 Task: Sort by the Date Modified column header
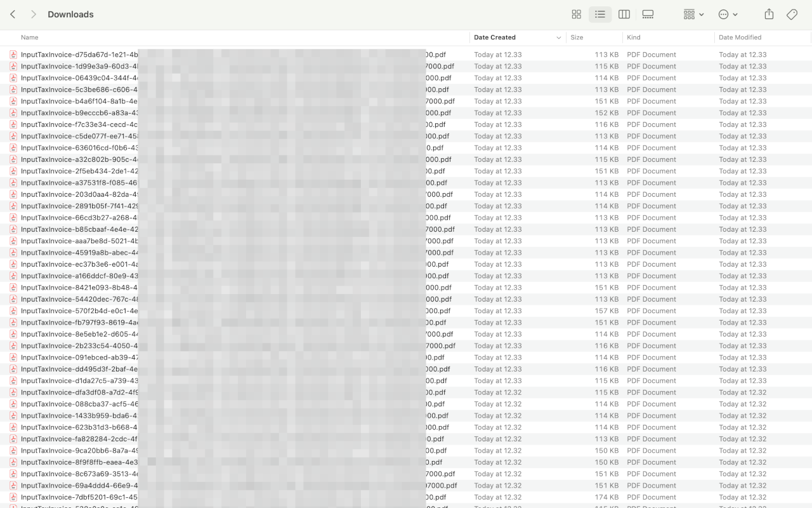click(x=740, y=37)
